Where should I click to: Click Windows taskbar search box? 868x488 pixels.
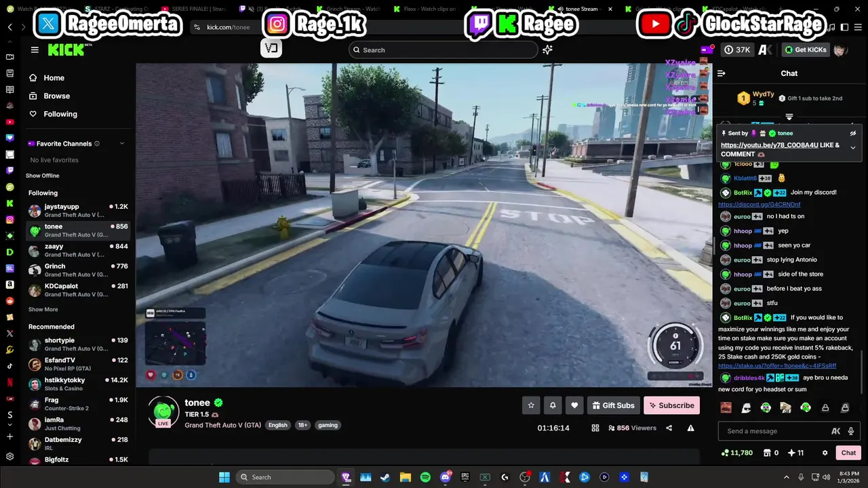[285, 477]
